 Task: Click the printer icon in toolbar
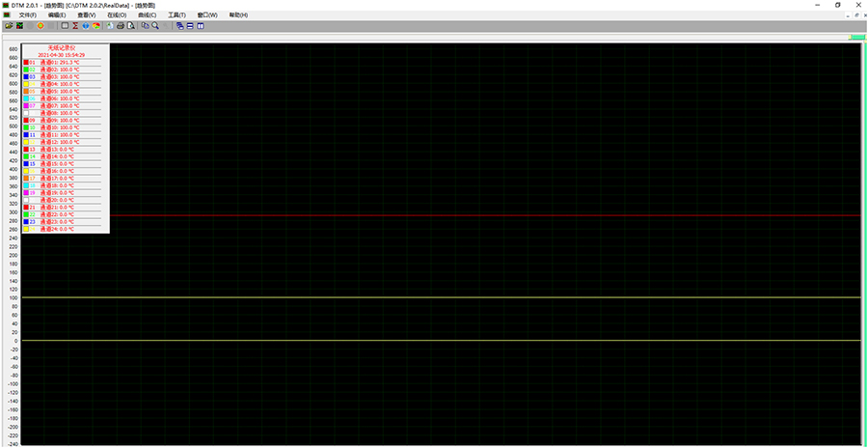121,26
